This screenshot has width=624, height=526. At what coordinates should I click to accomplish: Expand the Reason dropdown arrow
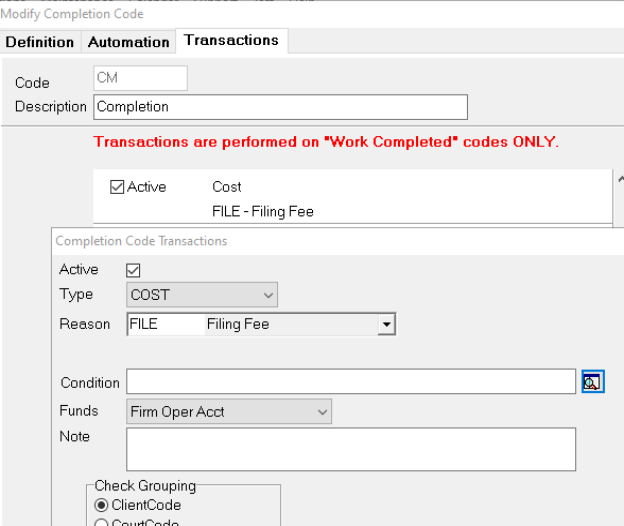click(x=386, y=324)
